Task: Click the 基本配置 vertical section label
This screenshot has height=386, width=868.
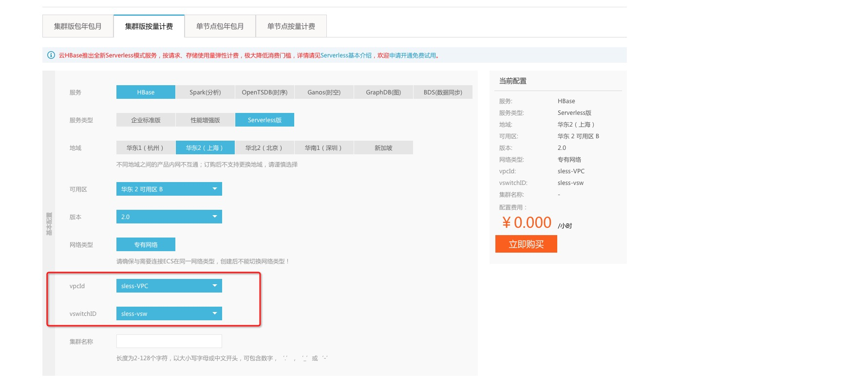Action: click(x=49, y=223)
